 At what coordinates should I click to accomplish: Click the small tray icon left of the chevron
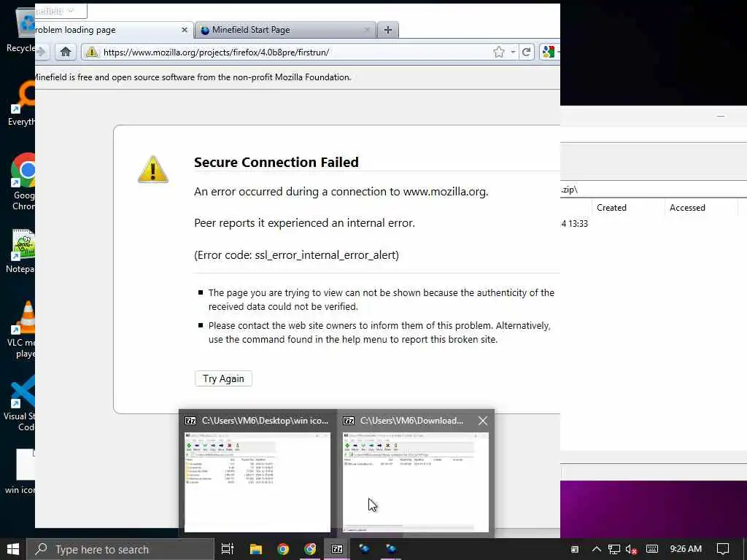click(x=575, y=549)
